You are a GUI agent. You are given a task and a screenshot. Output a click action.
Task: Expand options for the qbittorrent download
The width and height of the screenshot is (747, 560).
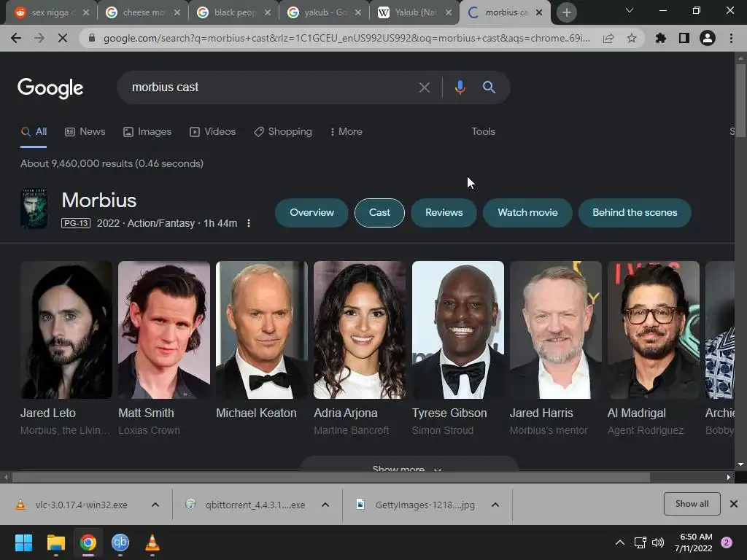[x=325, y=505]
